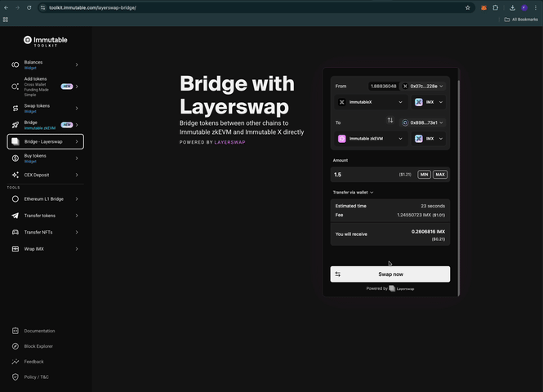The width and height of the screenshot is (543, 392).
Task: Click the Bridge rocket icon
Action: click(x=16, y=125)
